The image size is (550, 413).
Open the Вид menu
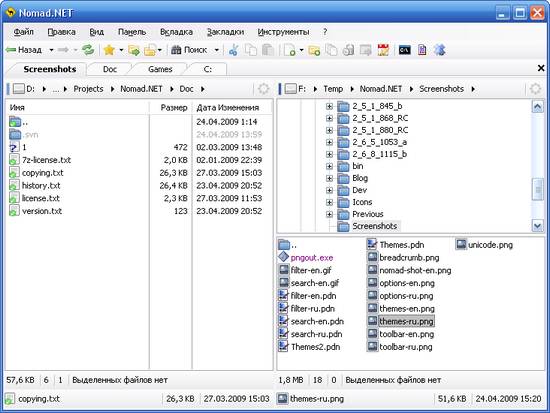coord(96,32)
